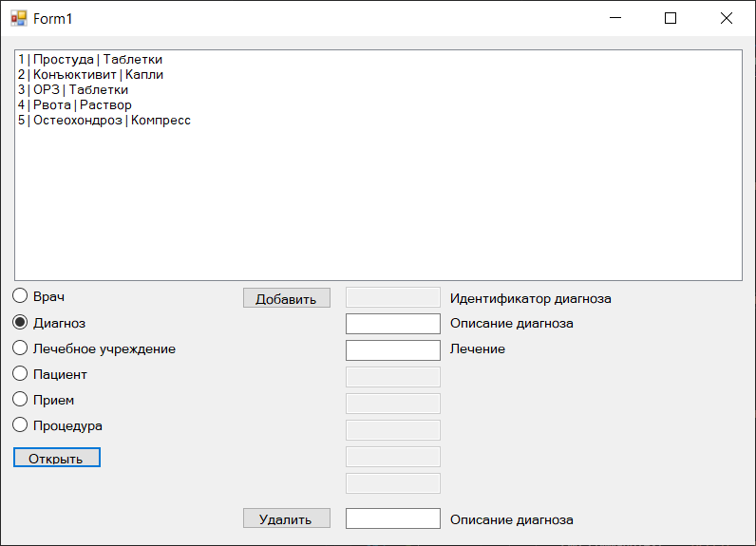The image size is (756, 546).
Task: Select the Процедура radio button
Action: pos(57,425)
